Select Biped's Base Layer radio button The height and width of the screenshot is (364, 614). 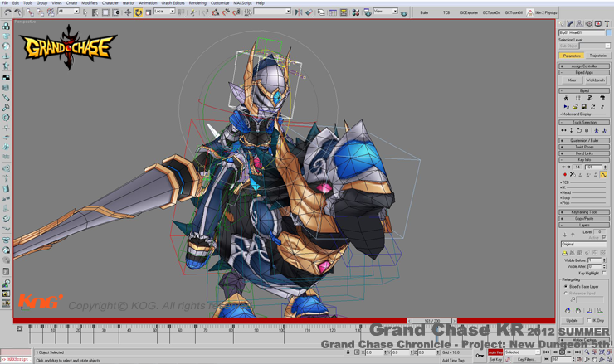pos(566,287)
